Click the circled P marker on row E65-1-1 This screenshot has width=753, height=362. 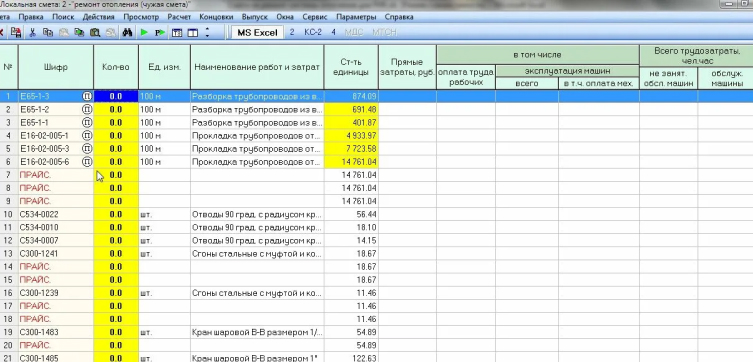(87, 122)
